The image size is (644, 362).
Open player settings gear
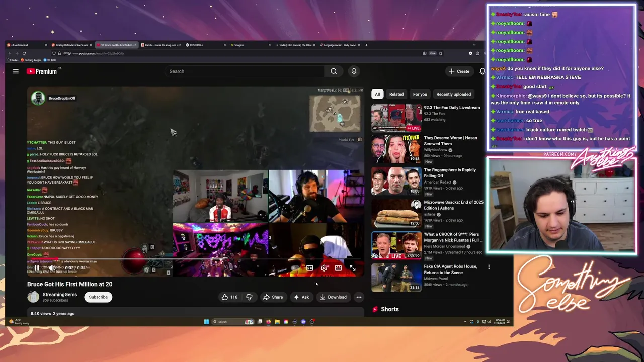[x=324, y=268]
